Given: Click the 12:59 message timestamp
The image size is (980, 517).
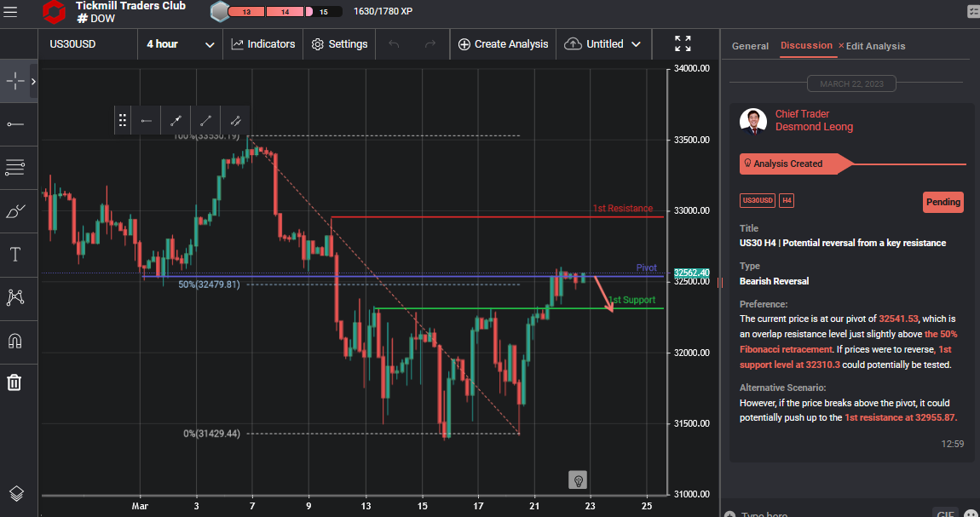Looking at the screenshot, I should click(x=953, y=444).
